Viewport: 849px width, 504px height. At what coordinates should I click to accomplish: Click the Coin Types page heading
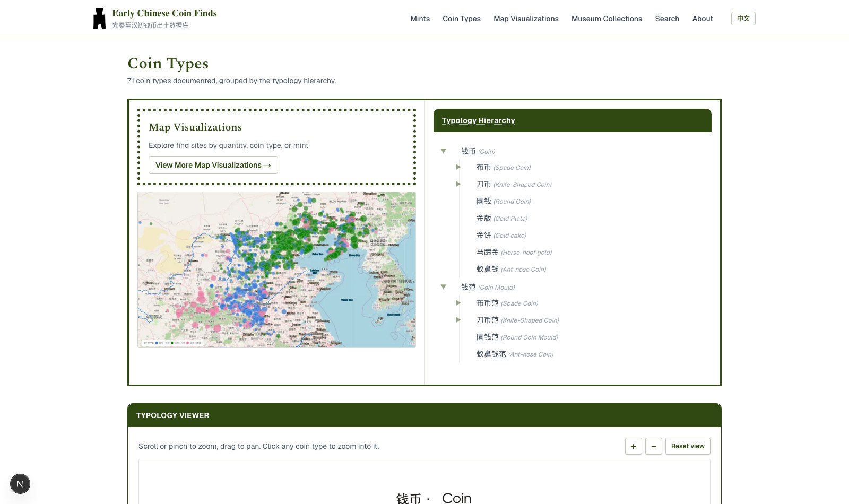[x=168, y=64]
